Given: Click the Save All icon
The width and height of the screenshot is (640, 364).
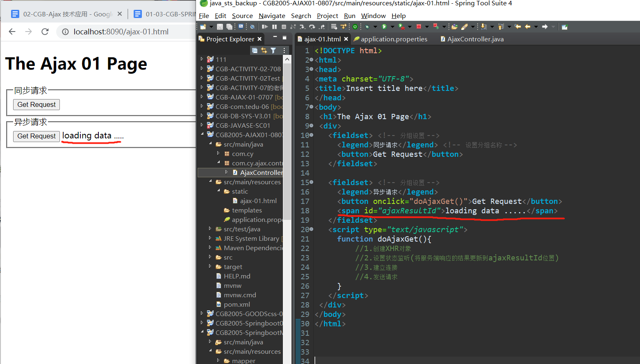Looking at the screenshot, I should 229,27.
